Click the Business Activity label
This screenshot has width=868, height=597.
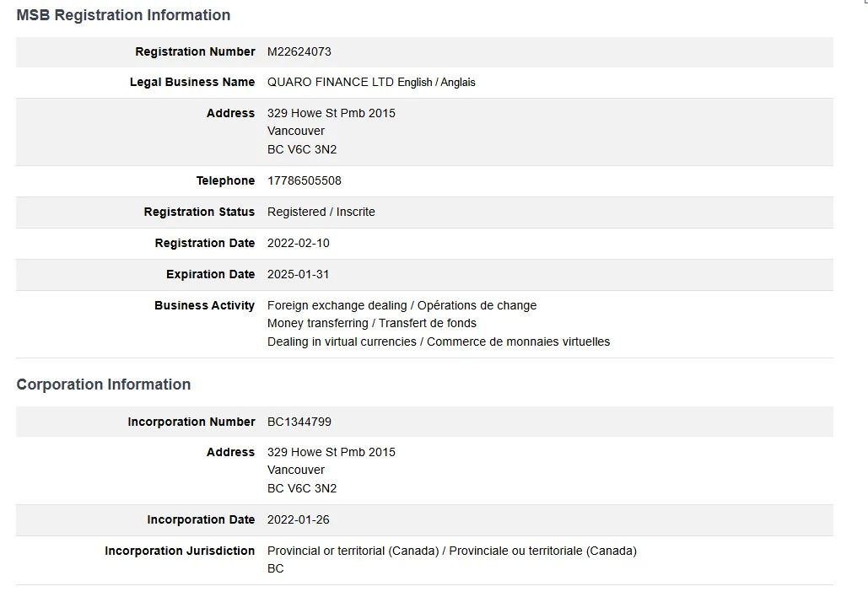tap(204, 305)
